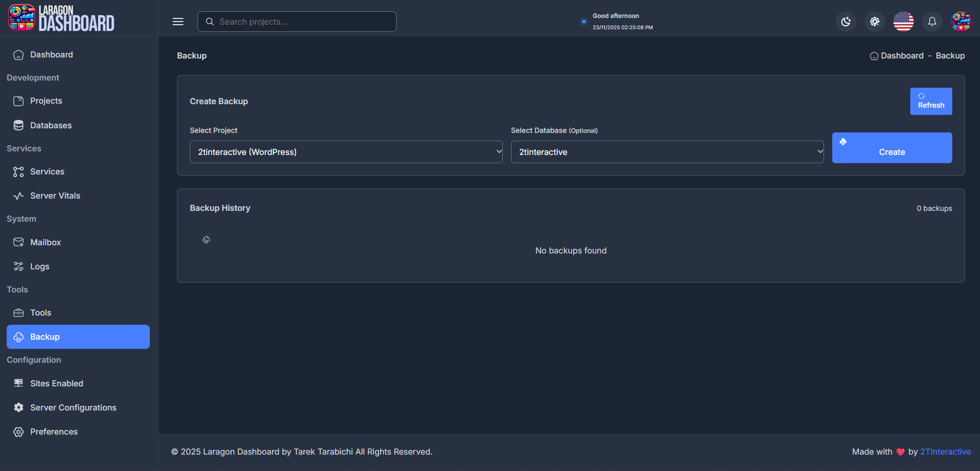Open the Sites Enabled configuration
Image resolution: width=980 pixels, height=471 pixels.
pyautogui.click(x=56, y=383)
